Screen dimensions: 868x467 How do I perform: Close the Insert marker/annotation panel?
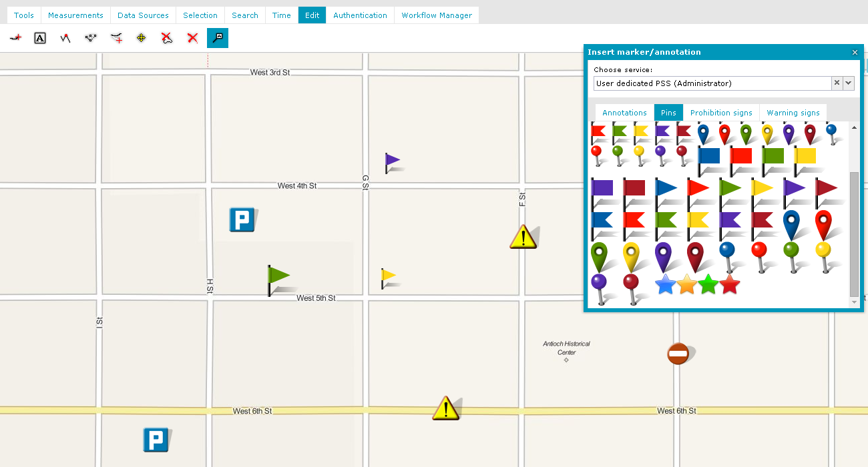[x=855, y=52]
